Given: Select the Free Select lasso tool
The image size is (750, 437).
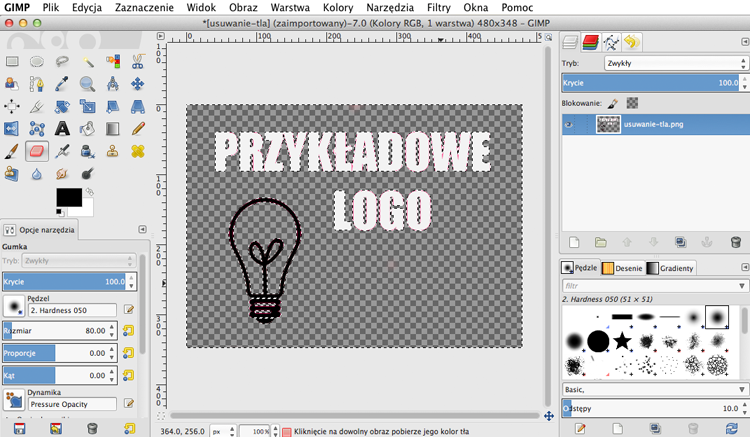Looking at the screenshot, I should [62, 61].
